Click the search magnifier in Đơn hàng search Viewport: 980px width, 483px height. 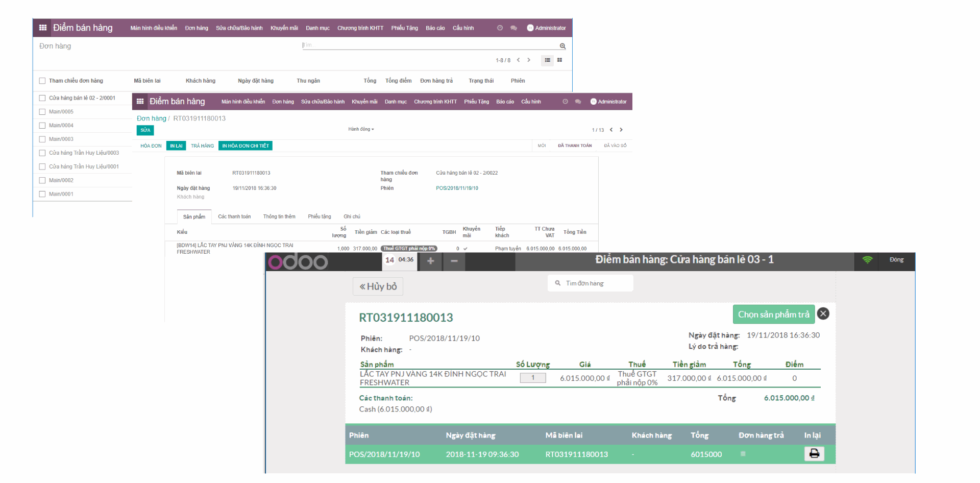coord(562,45)
